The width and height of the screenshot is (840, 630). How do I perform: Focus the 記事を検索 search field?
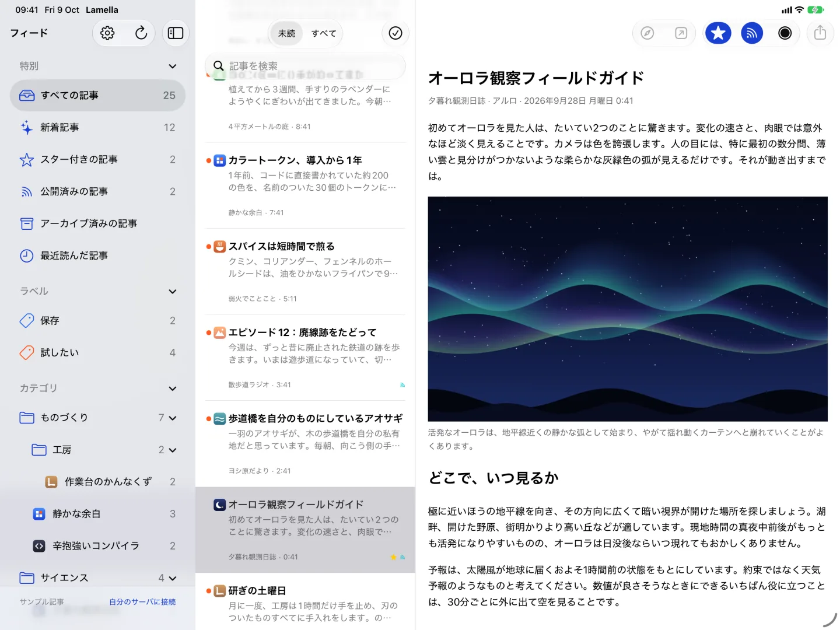click(x=306, y=66)
